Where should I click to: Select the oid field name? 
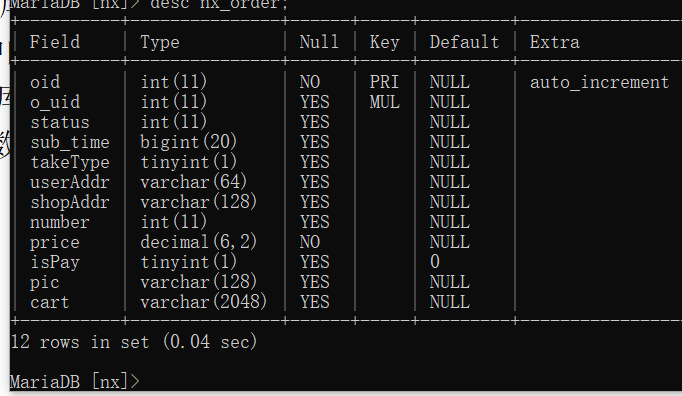45,82
